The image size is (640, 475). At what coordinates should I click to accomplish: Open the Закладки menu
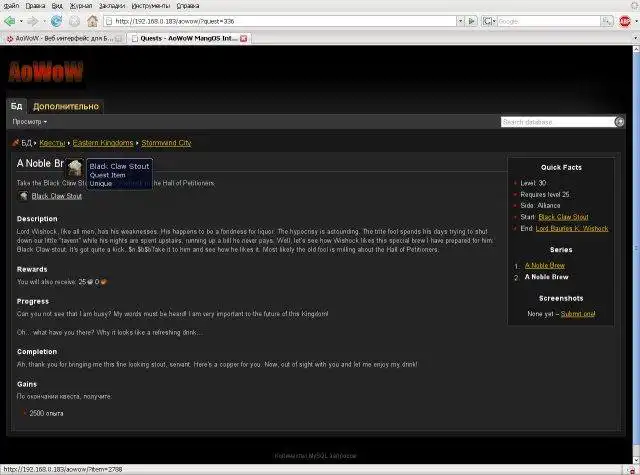[x=112, y=6]
